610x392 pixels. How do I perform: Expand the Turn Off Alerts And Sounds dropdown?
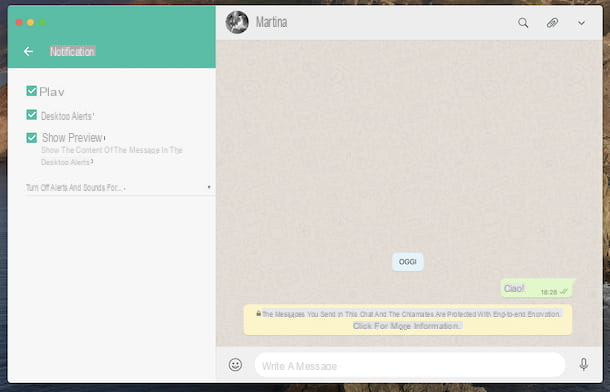click(119, 188)
